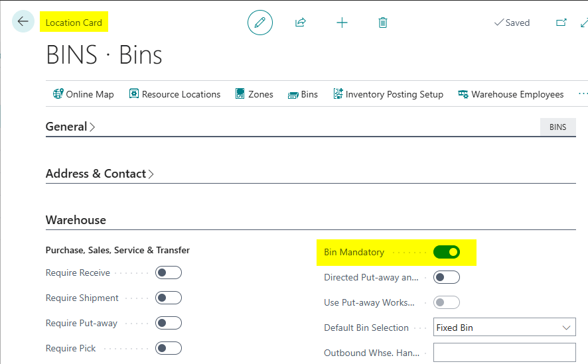Expand the Address & Contact section

point(100,174)
